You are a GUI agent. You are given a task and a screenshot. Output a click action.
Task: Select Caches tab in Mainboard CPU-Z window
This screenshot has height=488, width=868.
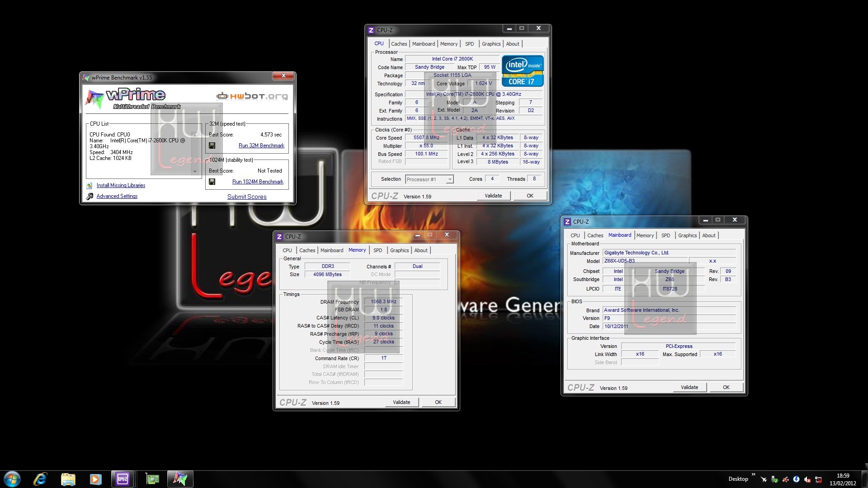point(595,235)
